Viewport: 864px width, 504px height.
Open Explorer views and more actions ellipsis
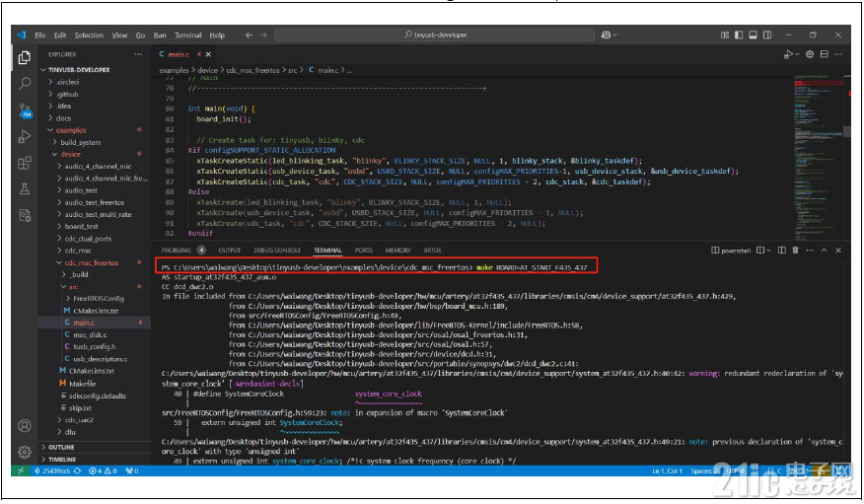pos(138,54)
